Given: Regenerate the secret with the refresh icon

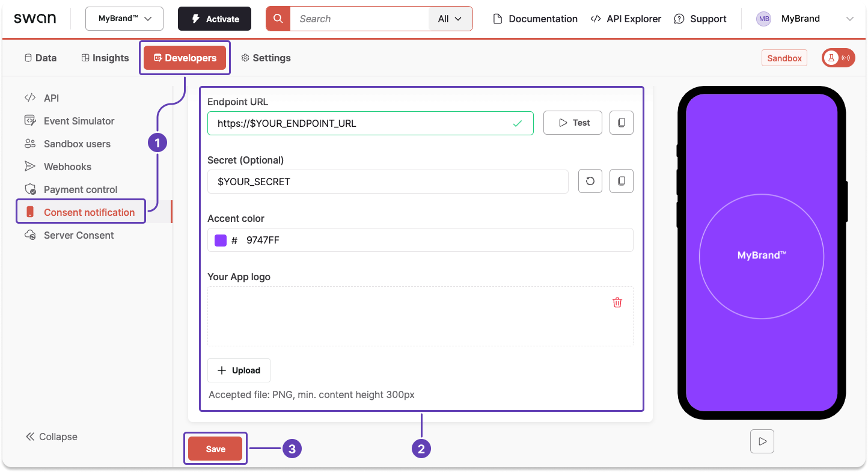Looking at the screenshot, I should click(x=590, y=181).
